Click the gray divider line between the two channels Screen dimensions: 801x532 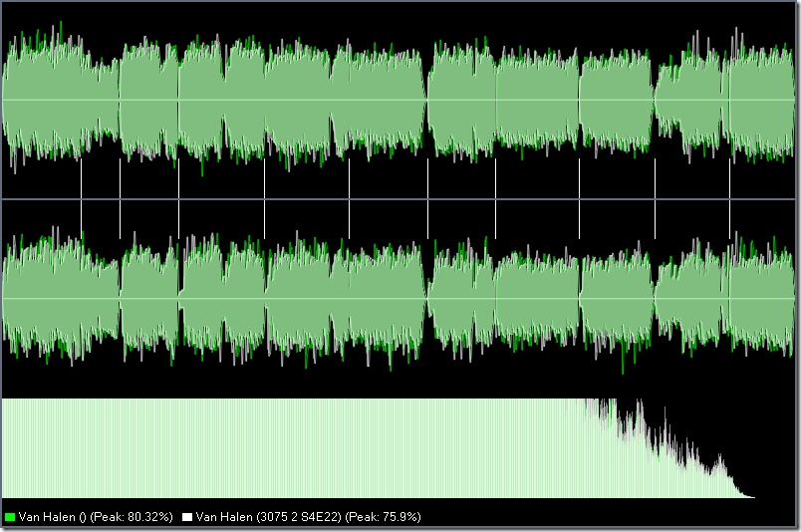click(399, 199)
